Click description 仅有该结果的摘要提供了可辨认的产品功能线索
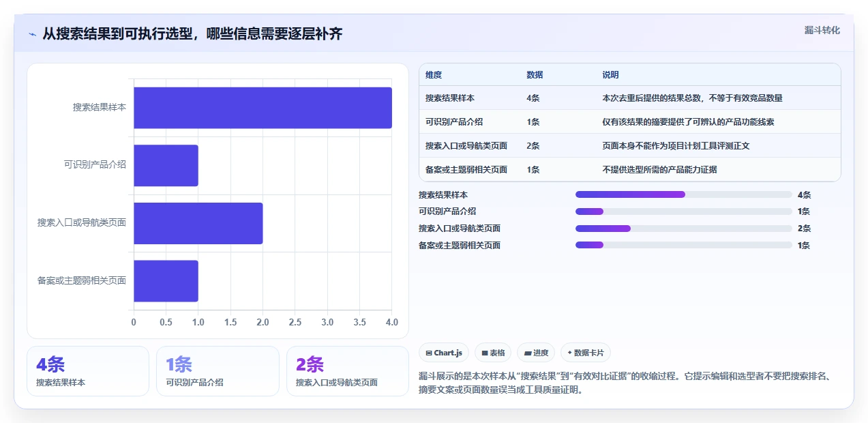The height and width of the screenshot is (423, 868). (x=688, y=121)
